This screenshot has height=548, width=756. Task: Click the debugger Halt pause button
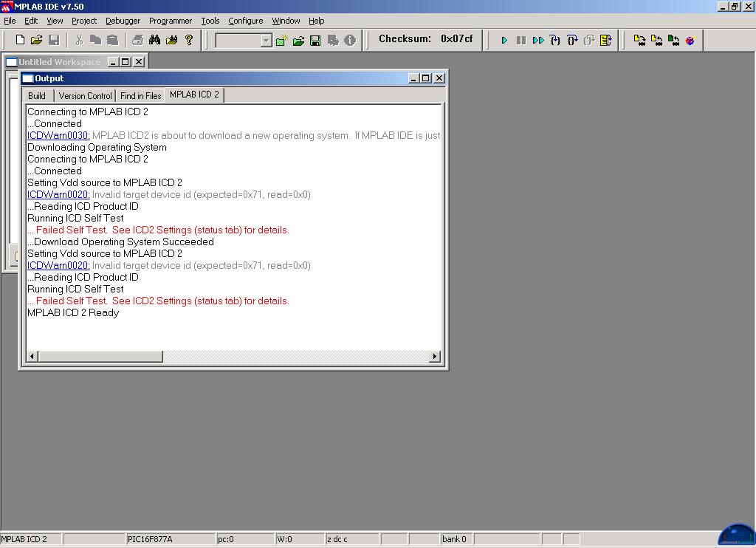click(520, 41)
